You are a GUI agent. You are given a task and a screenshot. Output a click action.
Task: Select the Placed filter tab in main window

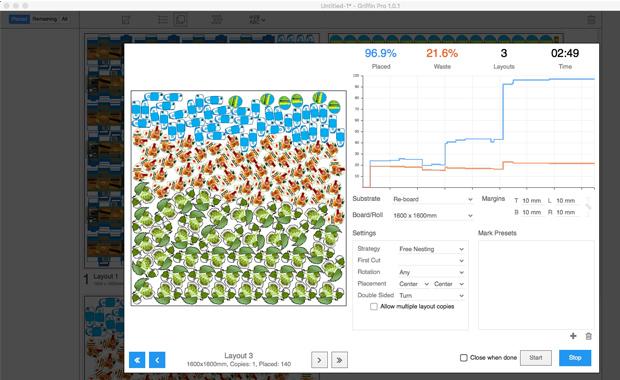19,19
